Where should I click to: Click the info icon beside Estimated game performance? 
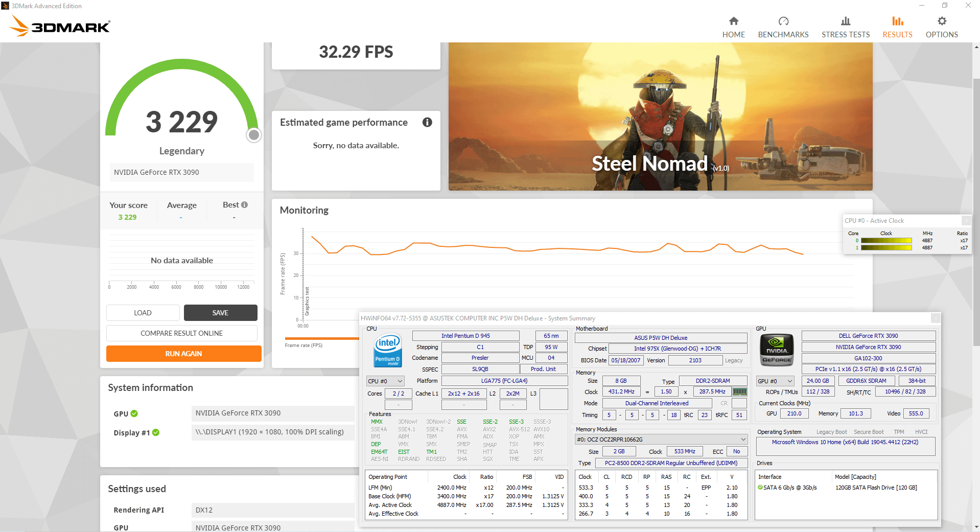pyautogui.click(x=427, y=122)
